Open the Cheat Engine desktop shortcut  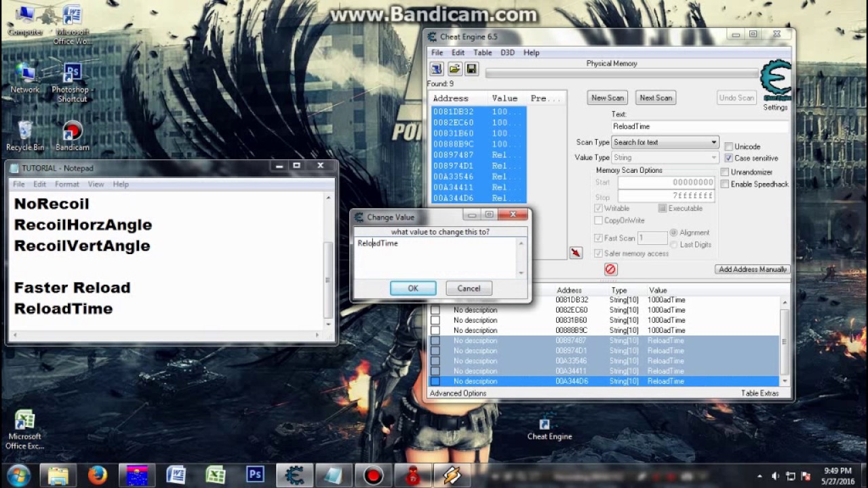pyautogui.click(x=549, y=427)
